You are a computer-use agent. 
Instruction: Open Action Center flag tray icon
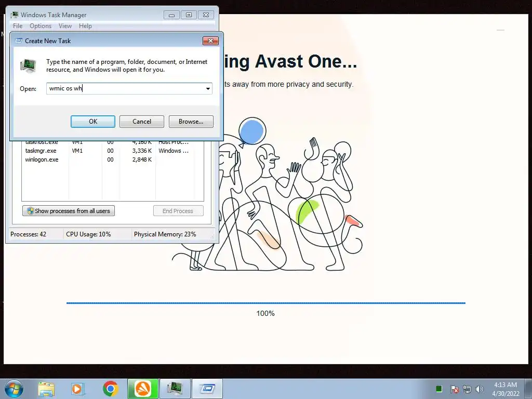pos(454,389)
